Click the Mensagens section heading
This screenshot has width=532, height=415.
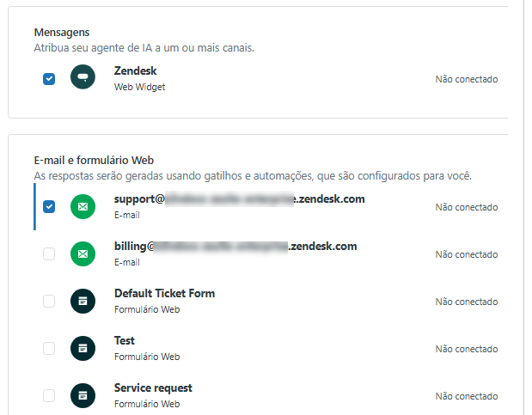62,33
